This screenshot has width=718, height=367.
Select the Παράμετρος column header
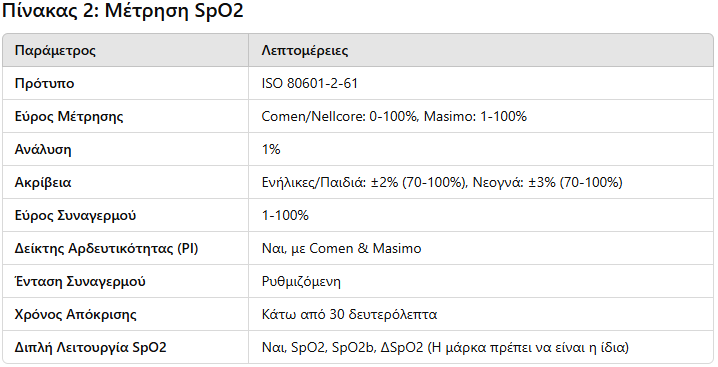[x=55, y=50]
